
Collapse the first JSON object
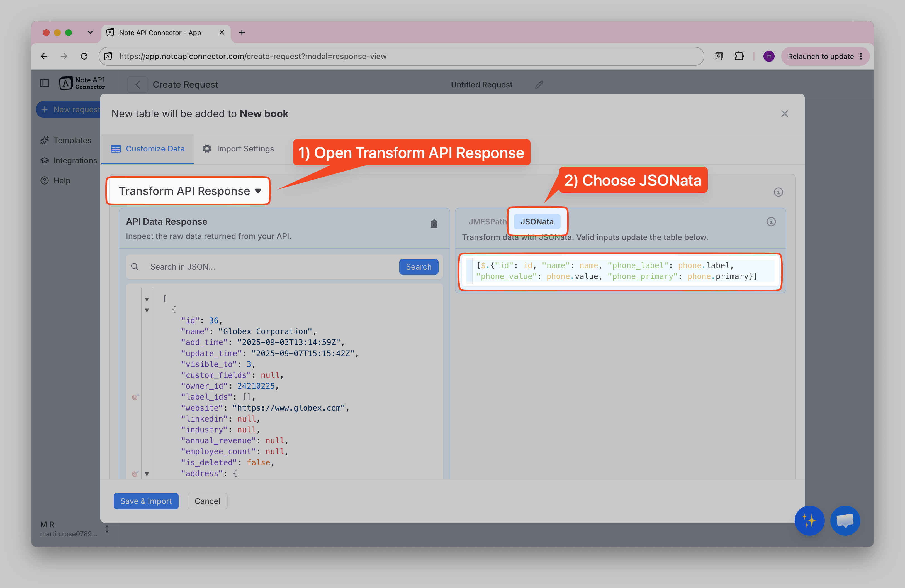click(147, 310)
